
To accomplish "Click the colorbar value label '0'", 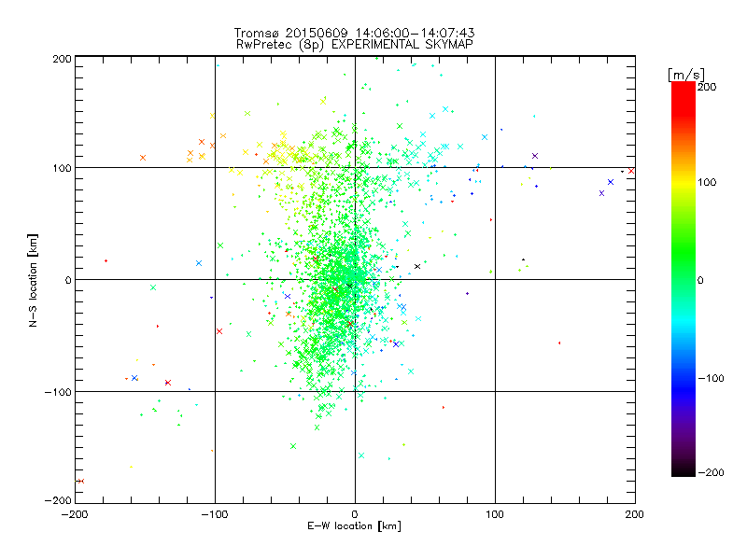I will 700,280.
